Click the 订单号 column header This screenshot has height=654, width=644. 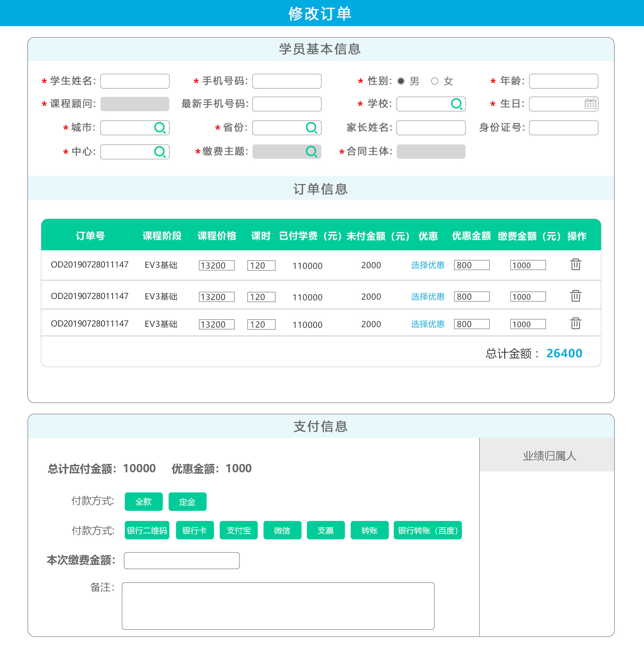point(90,236)
